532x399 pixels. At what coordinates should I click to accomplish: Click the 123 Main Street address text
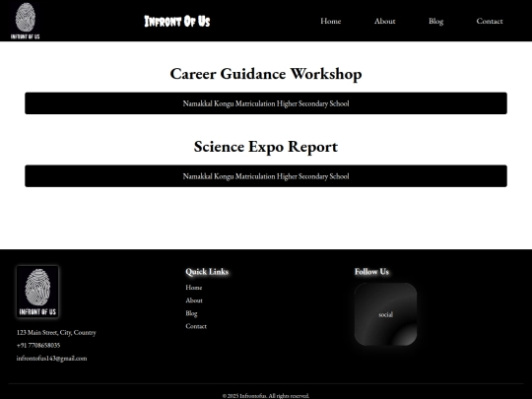[x=56, y=333]
